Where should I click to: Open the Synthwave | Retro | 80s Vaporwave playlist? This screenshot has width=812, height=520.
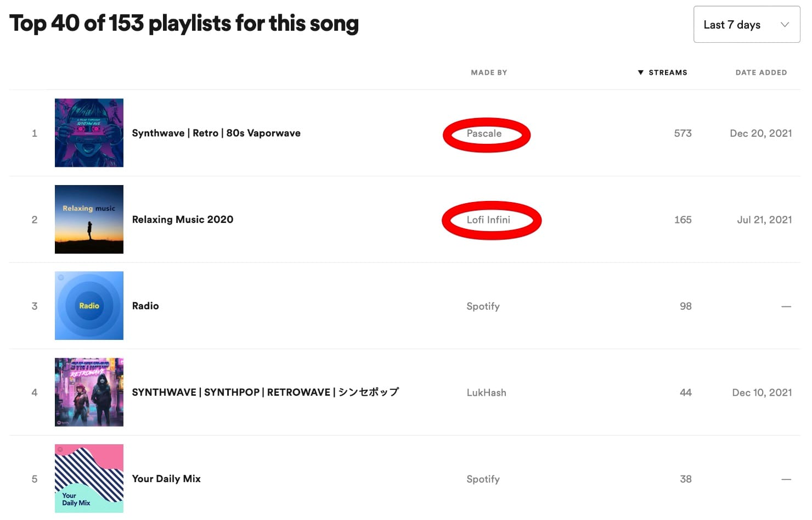click(x=216, y=133)
